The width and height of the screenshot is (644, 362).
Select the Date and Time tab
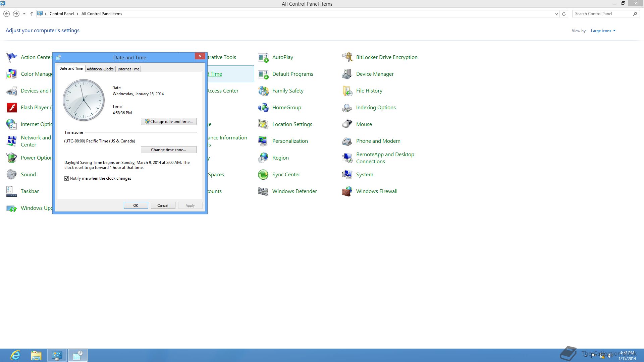(71, 68)
